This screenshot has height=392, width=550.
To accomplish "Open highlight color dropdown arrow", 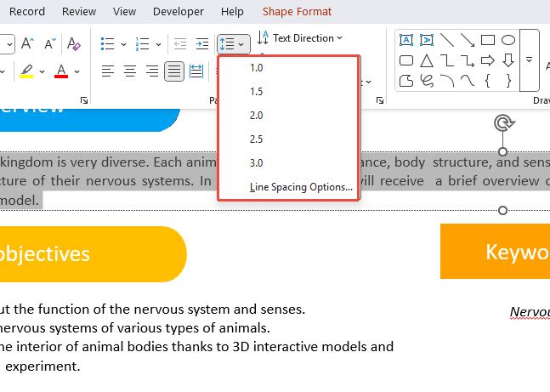I will coord(43,71).
